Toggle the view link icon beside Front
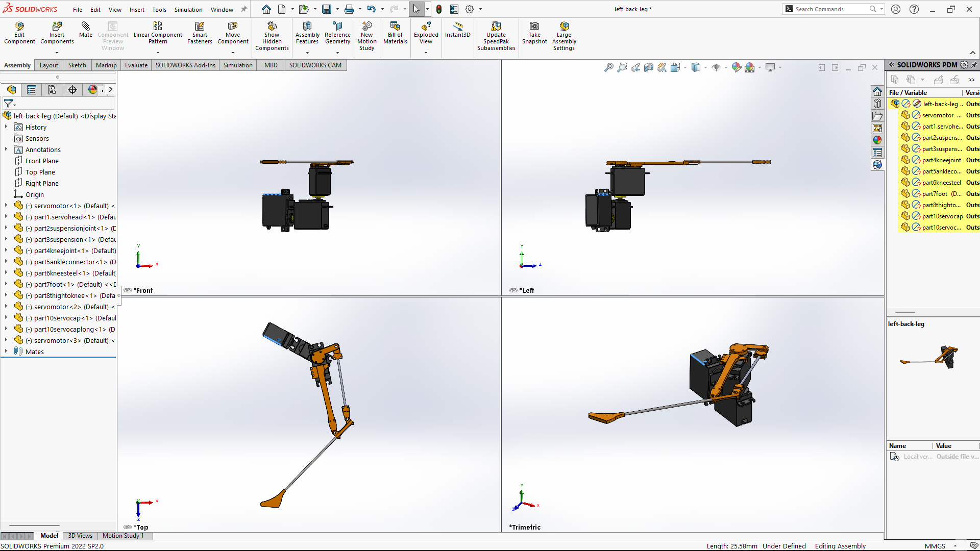 (x=128, y=290)
